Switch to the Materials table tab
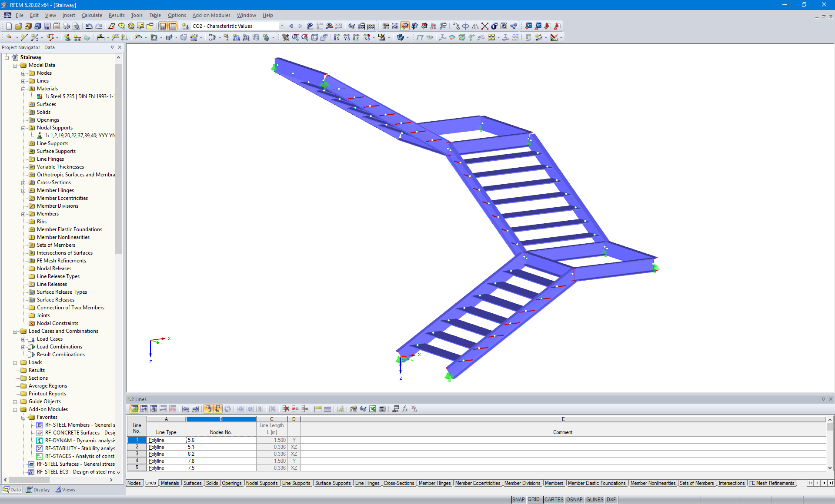 pos(170,483)
